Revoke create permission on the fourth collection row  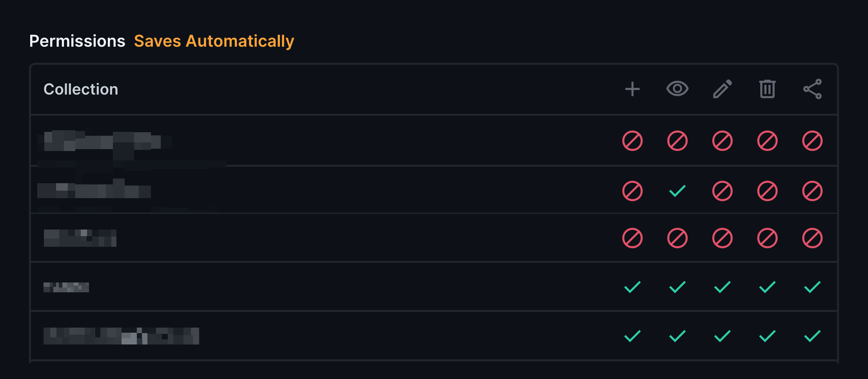tap(632, 287)
